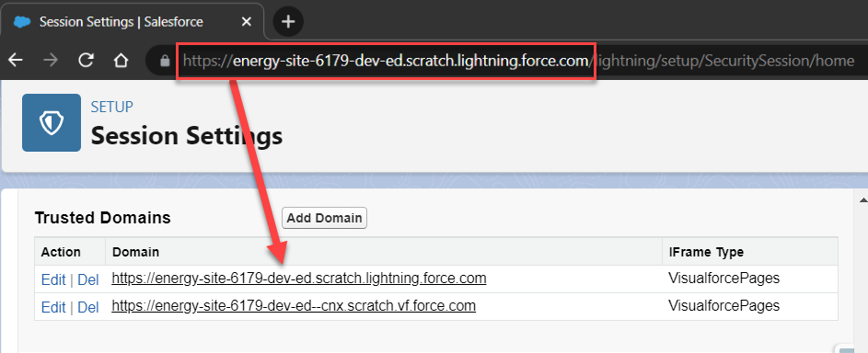Click the SETUP breadcrumb label
This screenshot has width=868, height=353.
click(111, 107)
